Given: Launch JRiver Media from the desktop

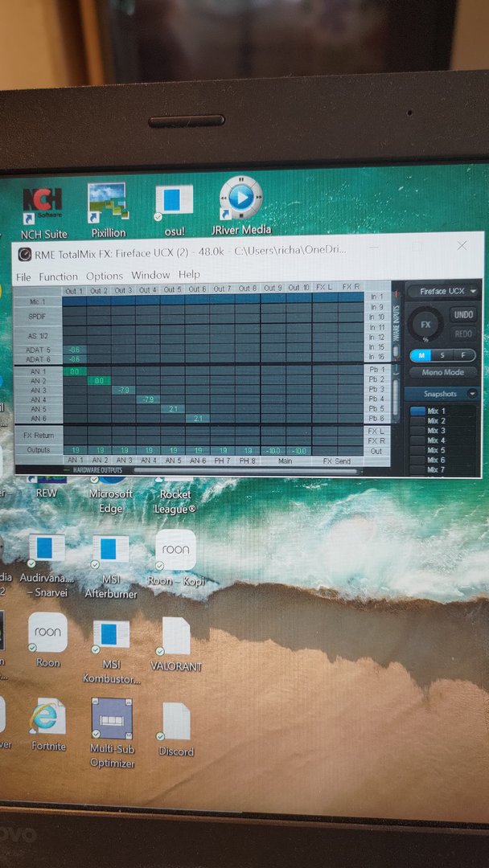Looking at the screenshot, I should [x=241, y=206].
